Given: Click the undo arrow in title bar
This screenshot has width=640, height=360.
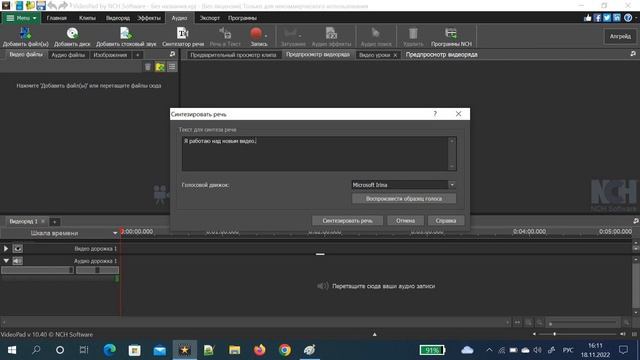Looking at the screenshot, I should 52,5.
